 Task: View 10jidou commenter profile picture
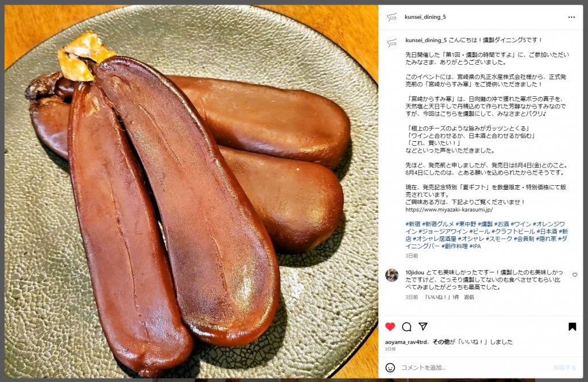pyautogui.click(x=392, y=275)
